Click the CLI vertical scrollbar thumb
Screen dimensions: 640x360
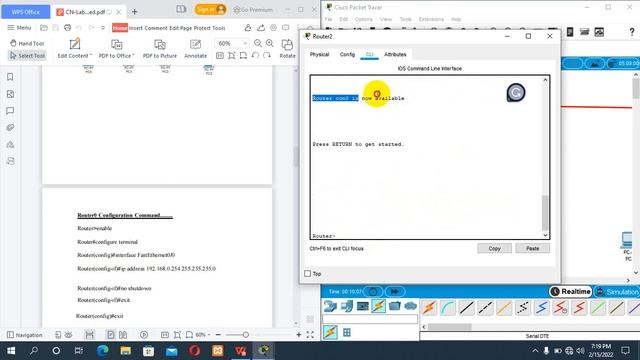tap(545, 213)
